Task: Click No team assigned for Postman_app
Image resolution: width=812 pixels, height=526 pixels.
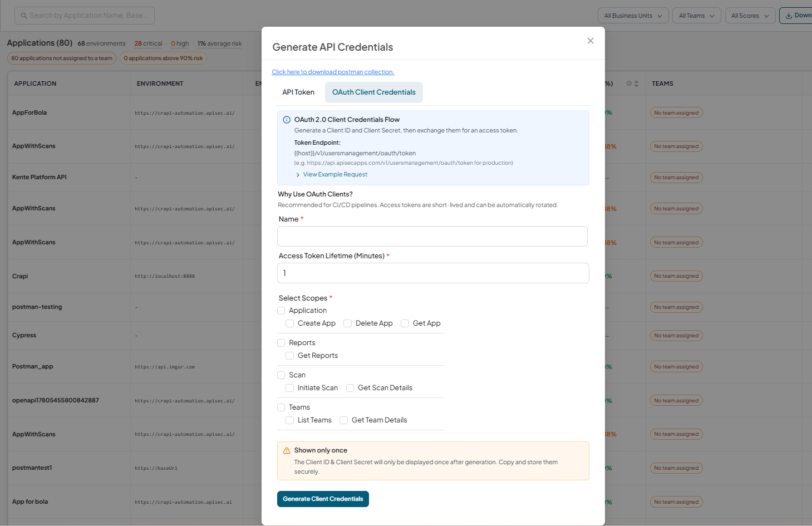Action: (x=676, y=367)
